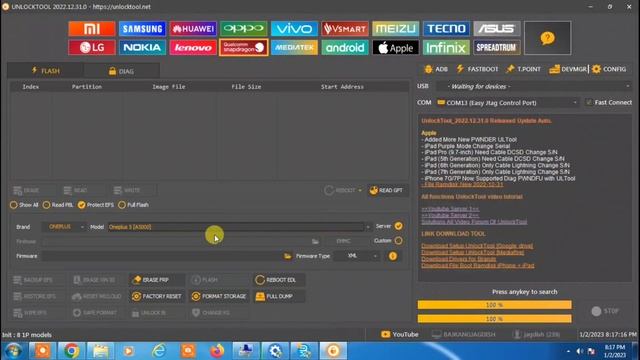Open the MediaTek chipset section
Viewport: 640px width, 360px height.
[x=294, y=47]
